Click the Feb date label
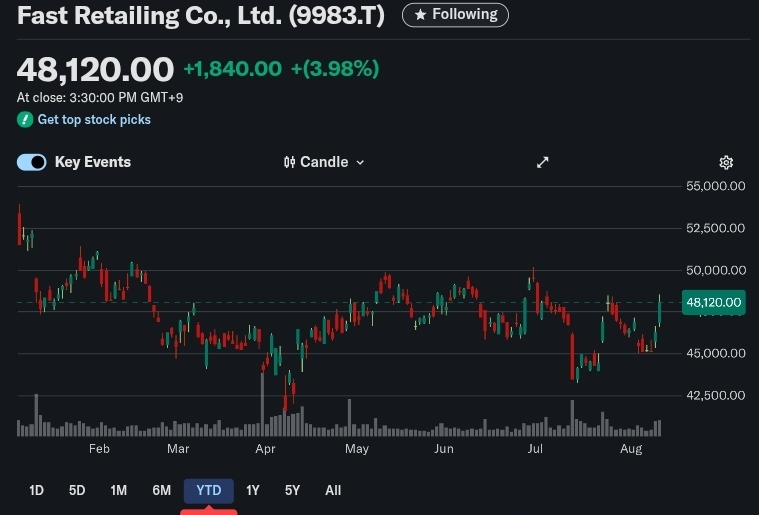The image size is (759, 515). click(99, 449)
